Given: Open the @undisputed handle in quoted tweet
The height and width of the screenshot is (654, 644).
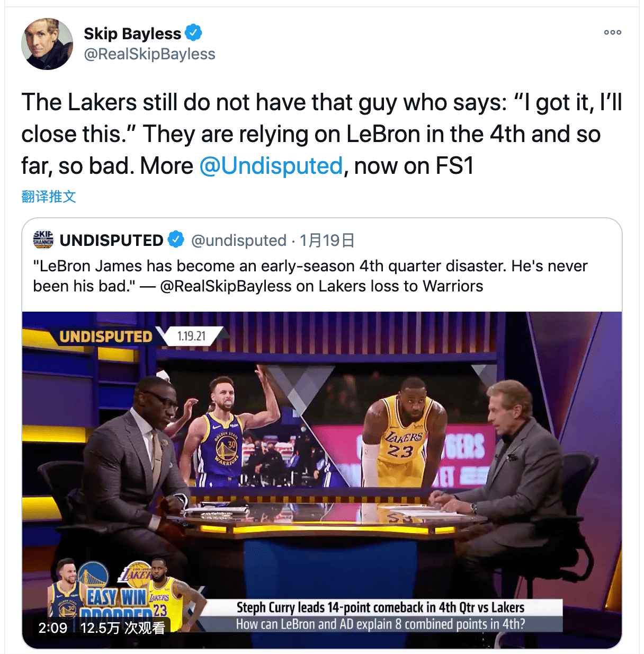Looking at the screenshot, I should 238,241.
